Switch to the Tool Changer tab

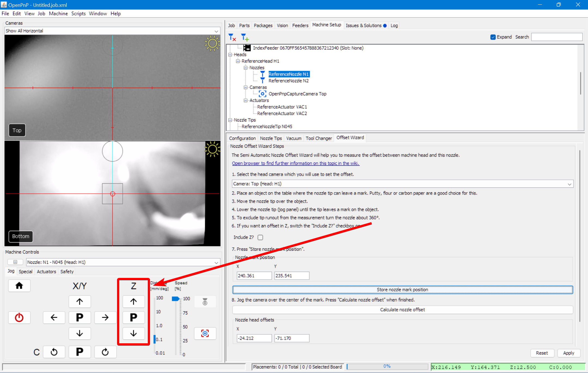point(318,138)
